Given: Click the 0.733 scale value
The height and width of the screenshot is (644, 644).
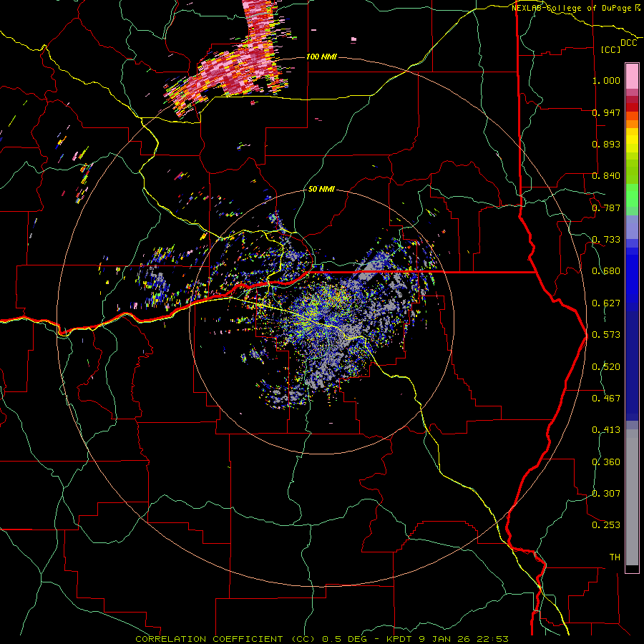Looking at the screenshot, I should [606, 240].
